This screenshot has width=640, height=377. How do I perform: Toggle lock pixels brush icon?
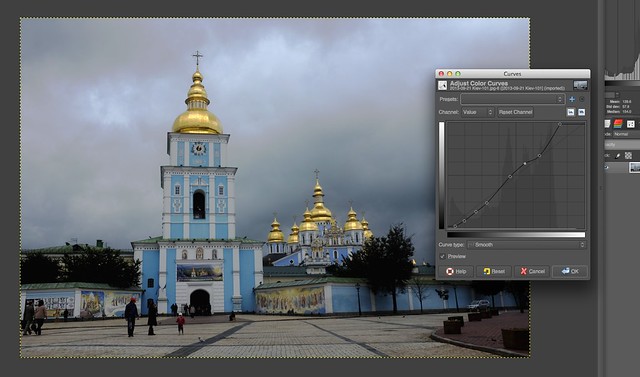[618, 155]
